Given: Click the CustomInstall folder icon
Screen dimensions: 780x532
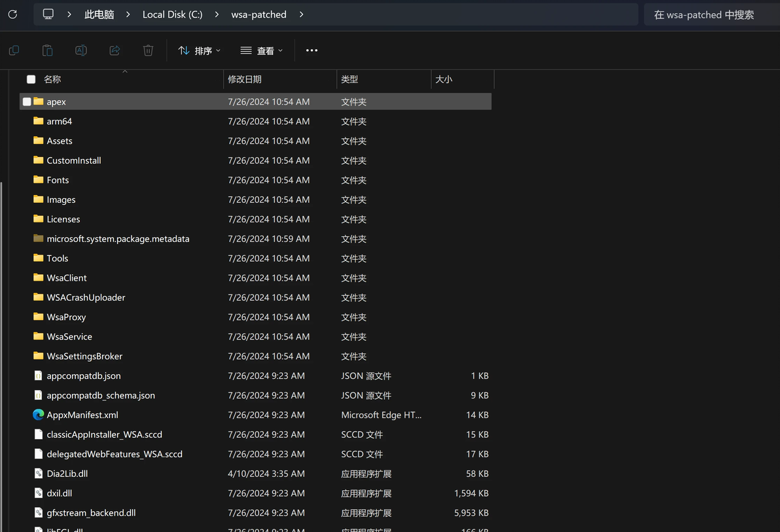Looking at the screenshot, I should (39, 160).
